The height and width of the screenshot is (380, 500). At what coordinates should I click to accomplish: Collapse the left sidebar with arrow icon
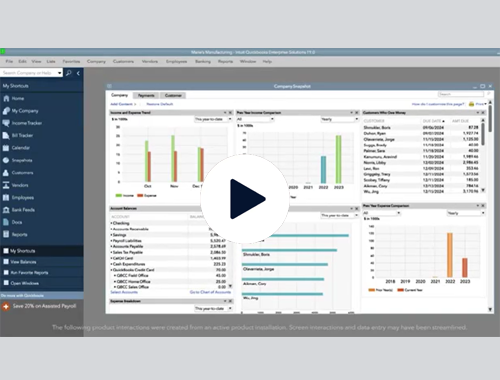coord(78,73)
